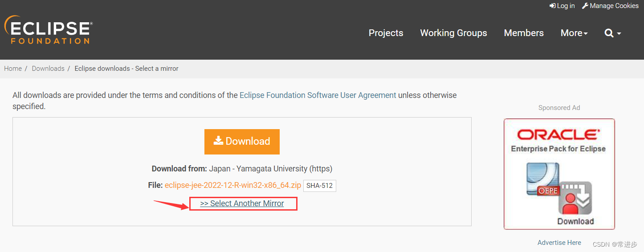Click the breadcrumb text 'Eclipse downloads - Select a mirror'
This screenshot has height=252, width=644.
pyautogui.click(x=126, y=69)
